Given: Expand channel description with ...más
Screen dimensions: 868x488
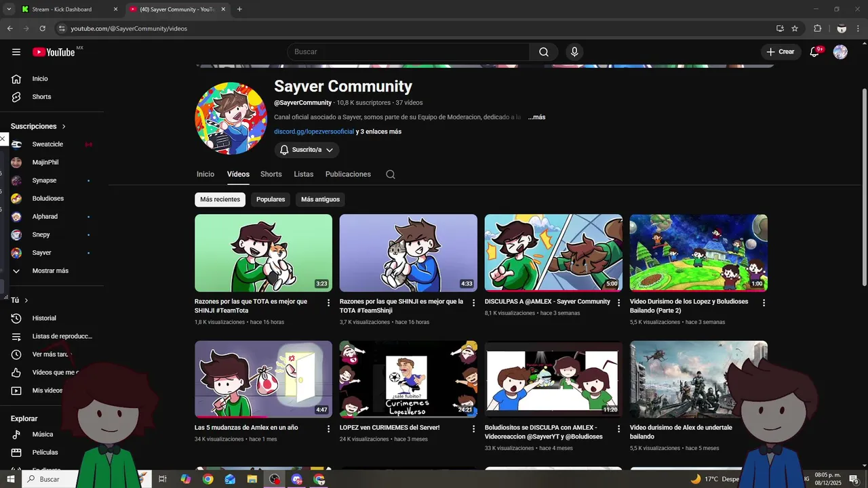Looking at the screenshot, I should tap(536, 117).
